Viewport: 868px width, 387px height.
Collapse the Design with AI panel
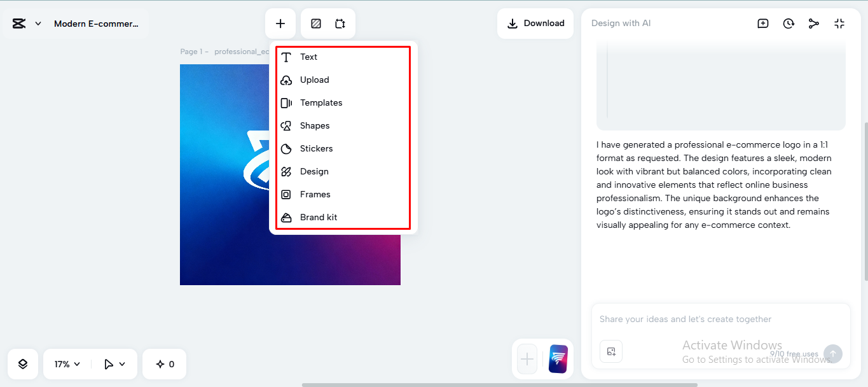pos(839,23)
